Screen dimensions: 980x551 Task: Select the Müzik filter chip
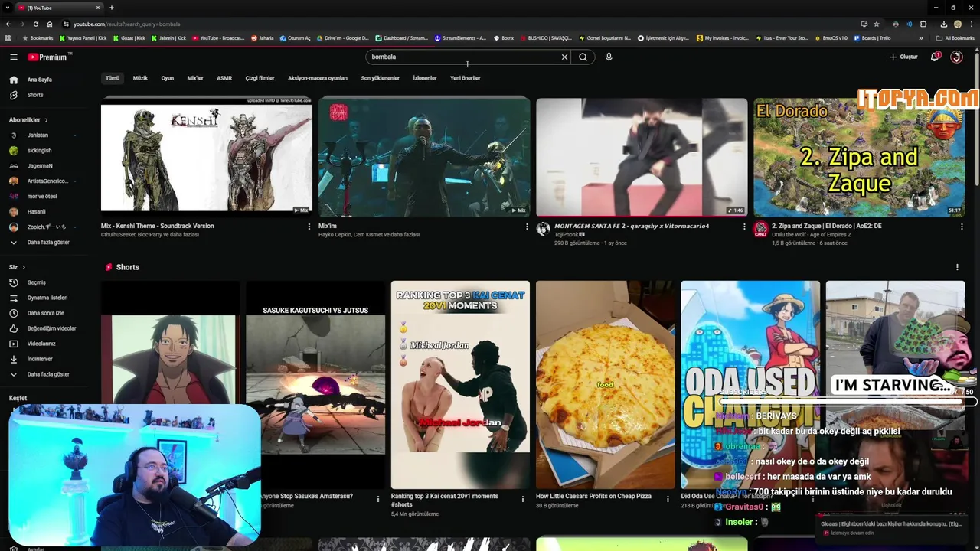(x=140, y=78)
